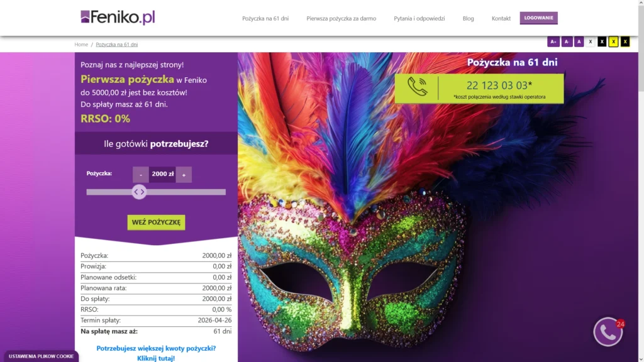The image size is (644, 362).
Task: Click the phone handset icon in green banner
Action: coord(418,87)
